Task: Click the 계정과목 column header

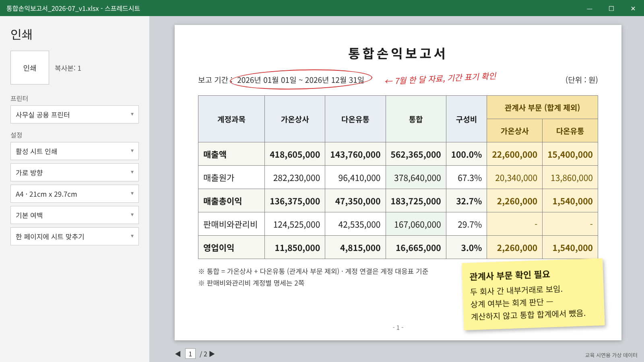Action: tap(231, 119)
